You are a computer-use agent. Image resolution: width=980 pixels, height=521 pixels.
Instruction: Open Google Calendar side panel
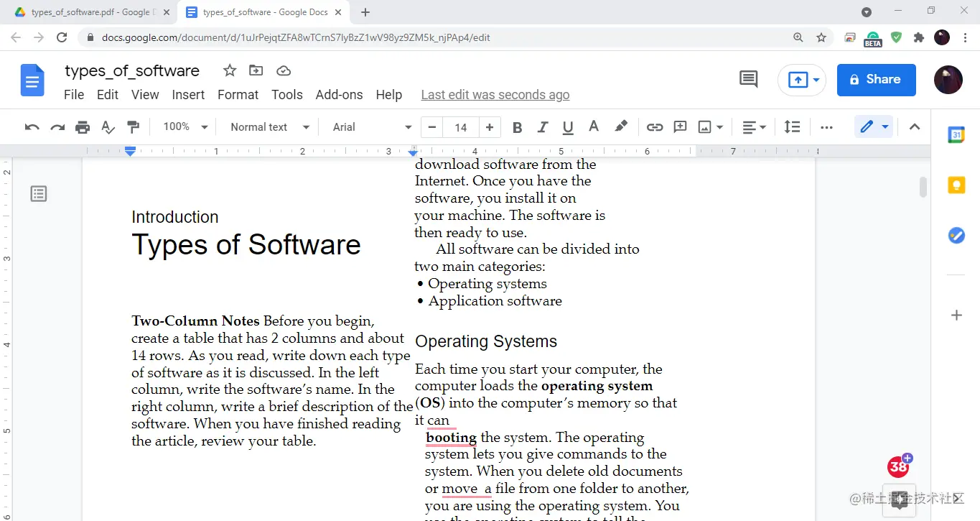(x=956, y=135)
